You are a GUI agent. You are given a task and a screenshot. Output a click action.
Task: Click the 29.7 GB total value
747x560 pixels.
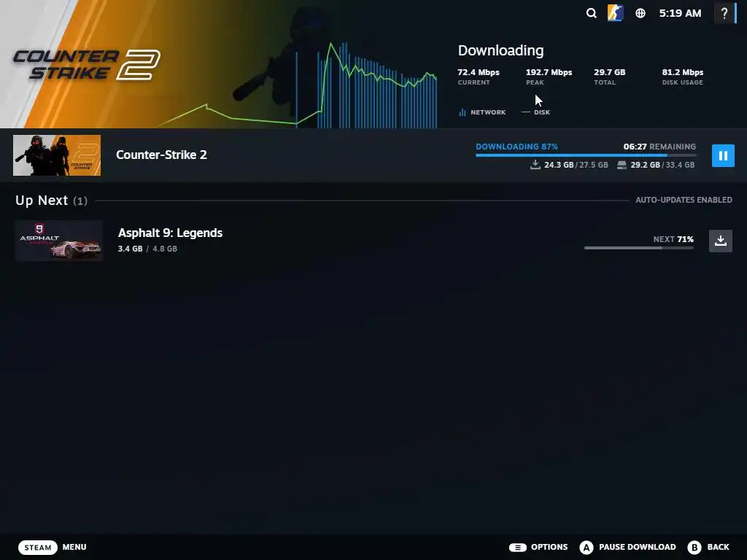tap(609, 72)
